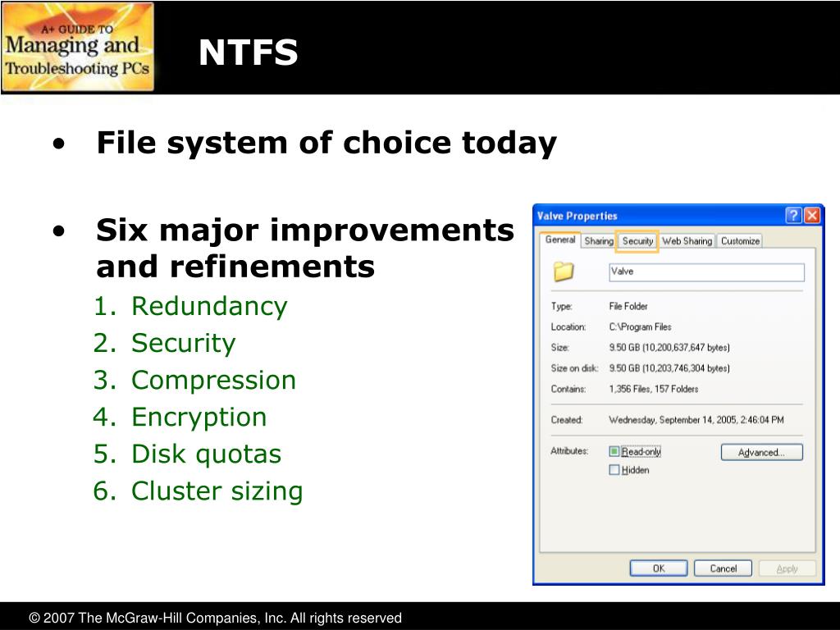
Task: Enable the Hidden attribute checkbox
Action: click(614, 470)
